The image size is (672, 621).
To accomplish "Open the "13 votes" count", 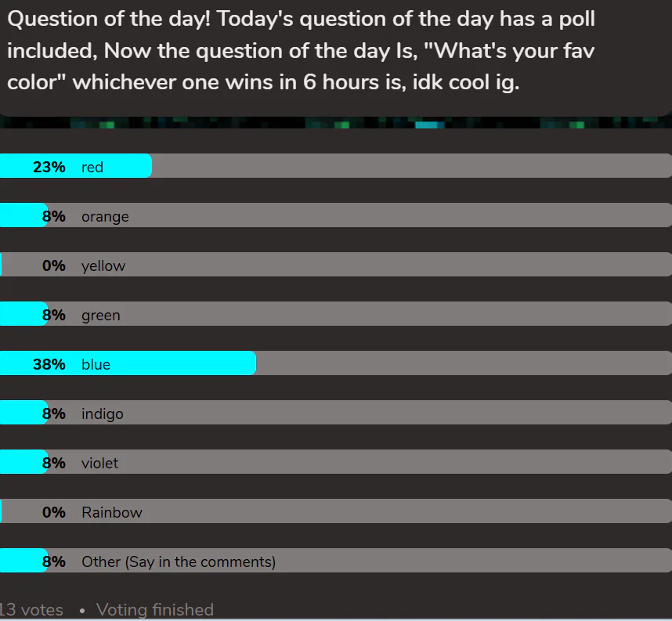I will (x=31, y=609).
